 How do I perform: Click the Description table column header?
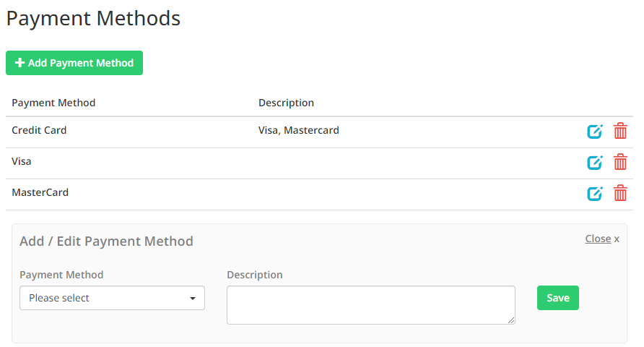tap(286, 103)
